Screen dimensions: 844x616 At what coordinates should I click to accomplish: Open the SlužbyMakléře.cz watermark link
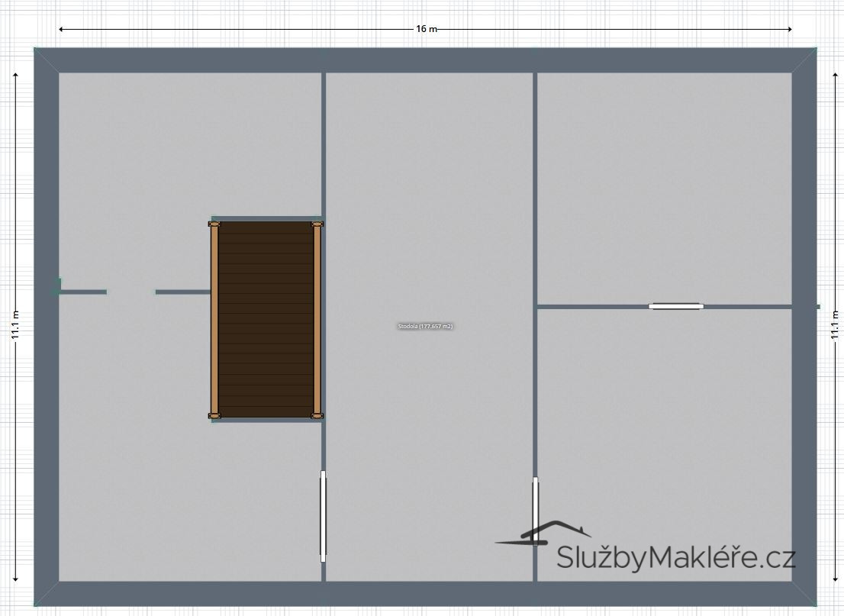click(x=675, y=557)
